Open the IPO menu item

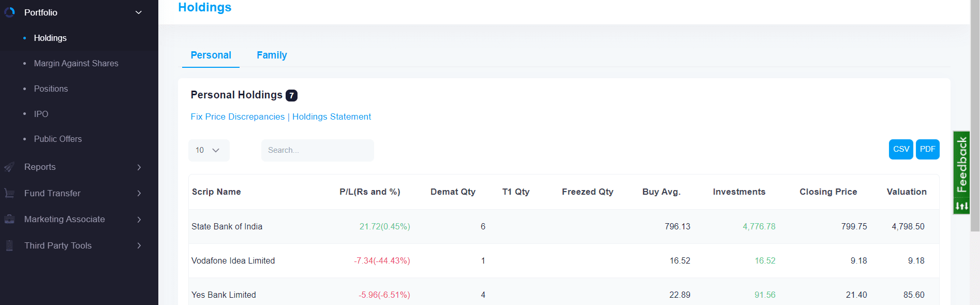pos(41,114)
